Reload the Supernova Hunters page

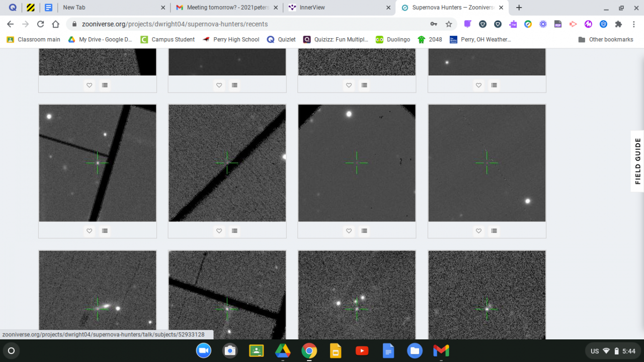[x=41, y=24]
